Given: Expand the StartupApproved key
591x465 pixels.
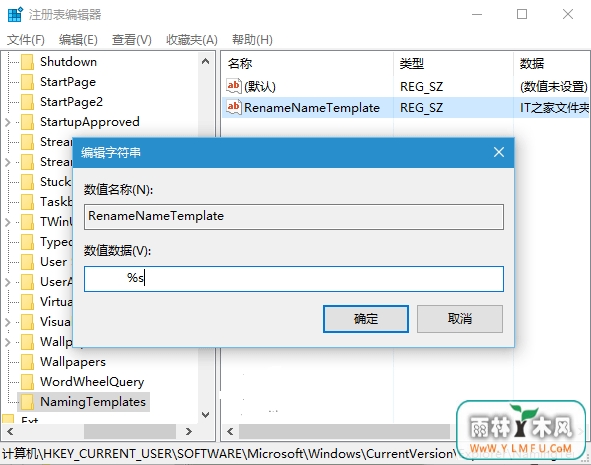Looking at the screenshot, I should 8,122.
